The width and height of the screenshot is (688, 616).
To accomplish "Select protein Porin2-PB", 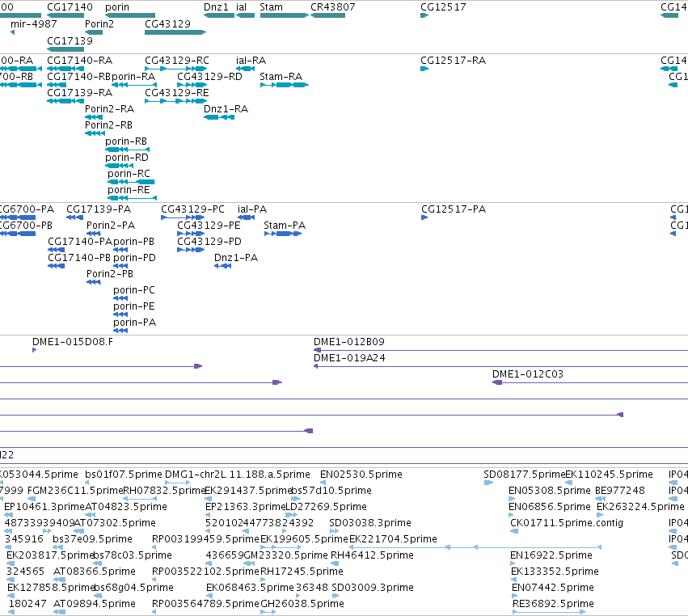I will coord(94,282).
